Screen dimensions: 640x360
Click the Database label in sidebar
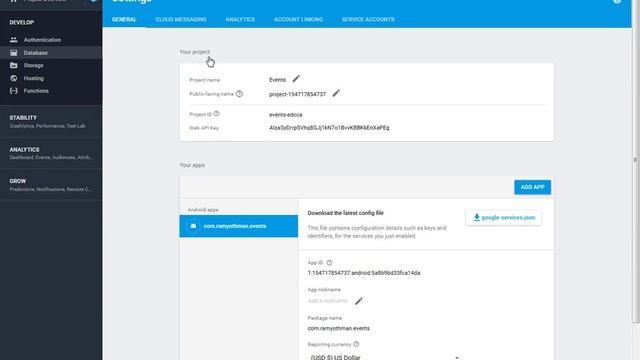[x=36, y=53]
